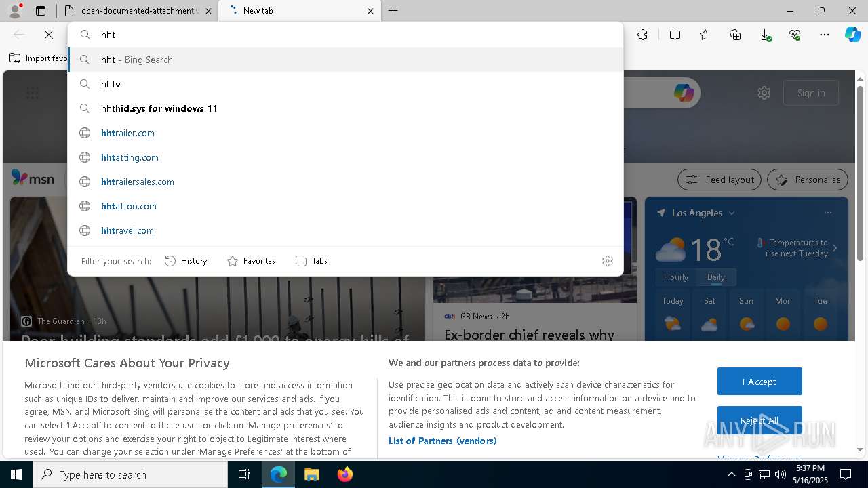Open the Extensions puzzle icon
Image resolution: width=868 pixels, height=488 pixels.
(643, 35)
